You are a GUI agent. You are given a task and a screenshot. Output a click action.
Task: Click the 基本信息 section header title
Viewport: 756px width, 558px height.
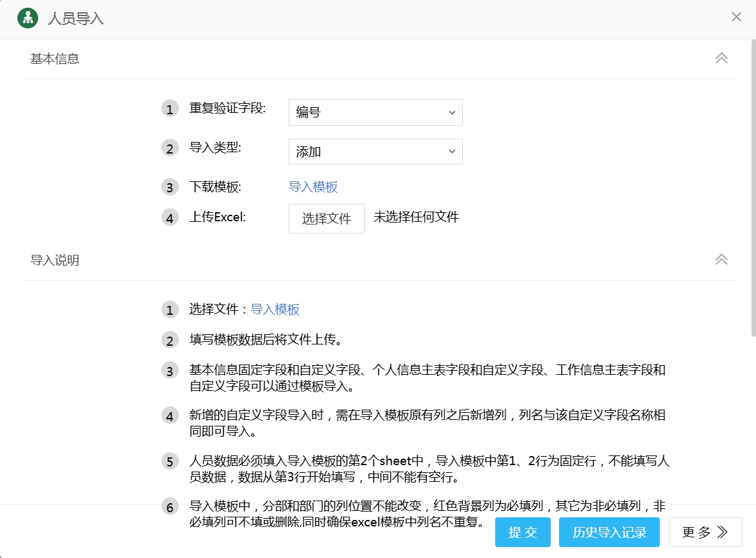click(x=55, y=59)
